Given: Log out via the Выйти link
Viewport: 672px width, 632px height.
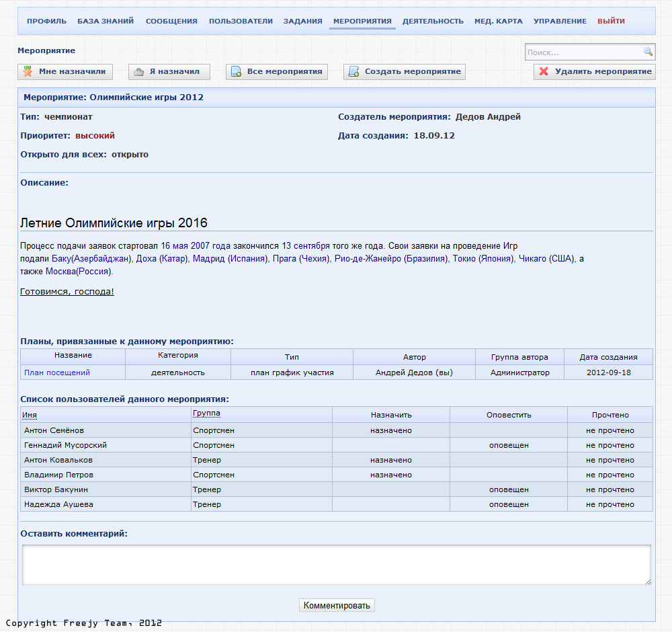Looking at the screenshot, I should [x=611, y=21].
